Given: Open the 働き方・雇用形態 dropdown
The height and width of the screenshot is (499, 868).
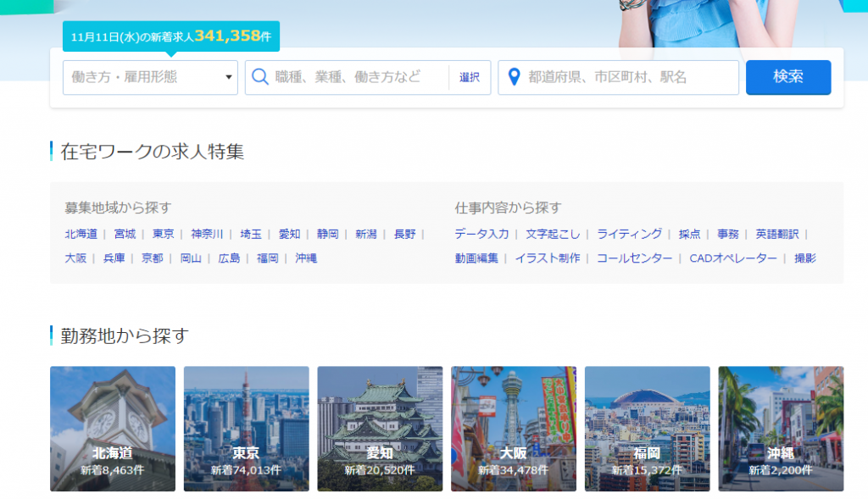Looking at the screenshot, I should [x=150, y=77].
